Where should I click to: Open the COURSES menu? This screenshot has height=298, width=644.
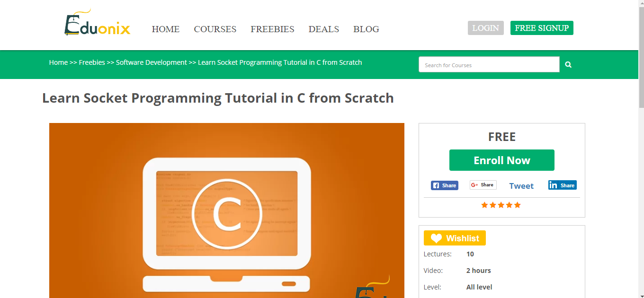tap(215, 29)
